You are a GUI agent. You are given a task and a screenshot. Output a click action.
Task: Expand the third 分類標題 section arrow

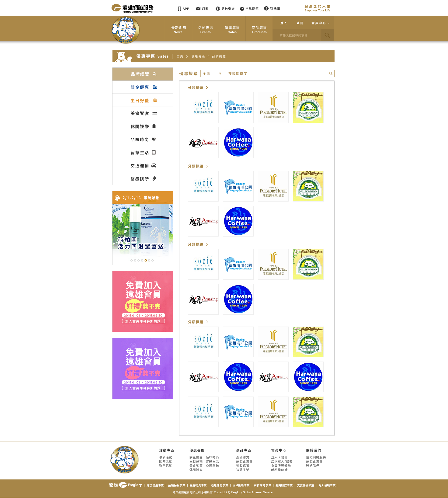click(x=207, y=244)
